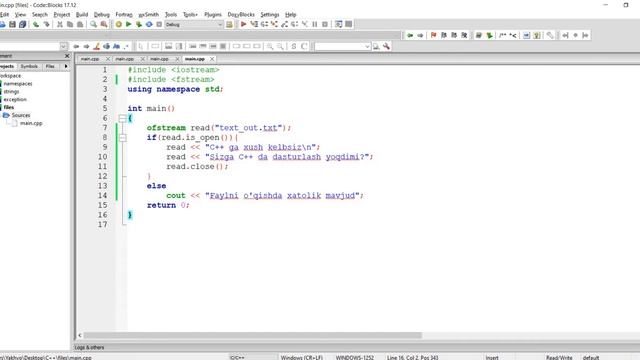Viewport: 640px width, 360px height.
Task: Click the Logs & others panel header
Action: click(89, 347)
